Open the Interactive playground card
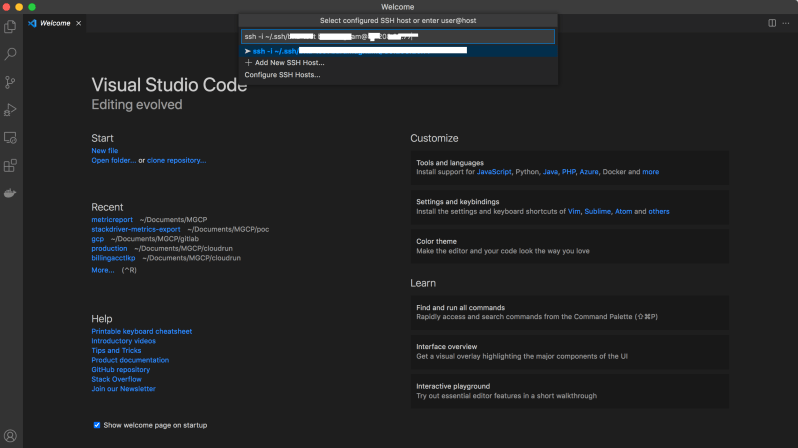Viewport: 798px width, 448px height. pos(569,391)
